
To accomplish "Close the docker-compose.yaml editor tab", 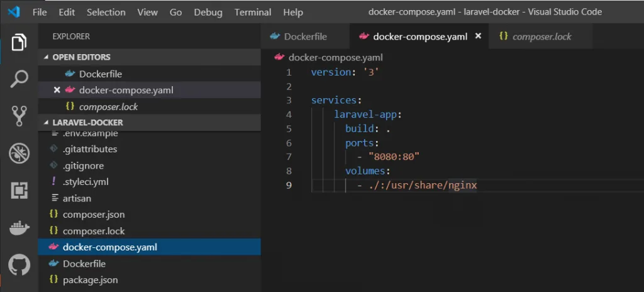I will pos(478,36).
